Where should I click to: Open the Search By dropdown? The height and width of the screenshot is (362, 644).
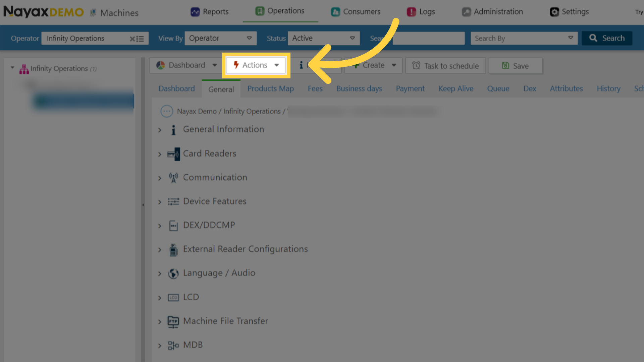pos(524,38)
